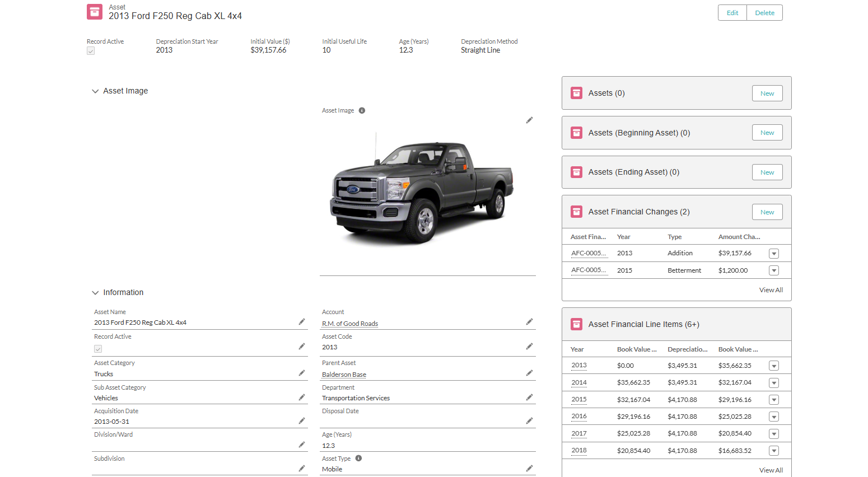Click the info icon next to Asset Image
Viewport: 868px width, 477px height.
pyautogui.click(x=362, y=110)
